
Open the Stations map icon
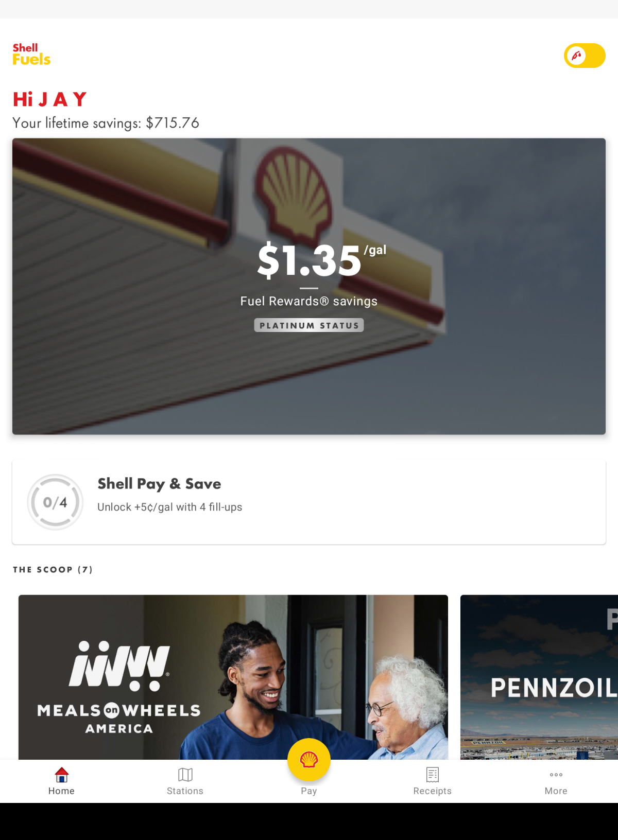pyautogui.click(x=185, y=775)
